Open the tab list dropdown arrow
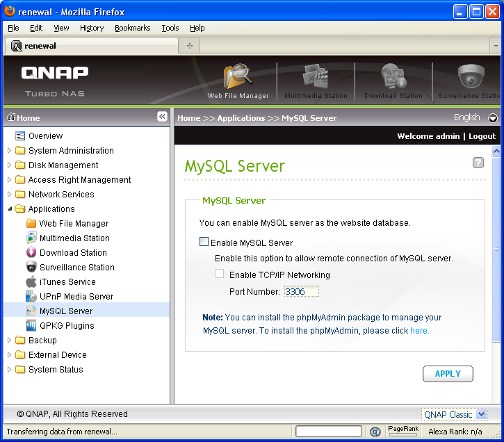504x442 pixels. click(496, 46)
